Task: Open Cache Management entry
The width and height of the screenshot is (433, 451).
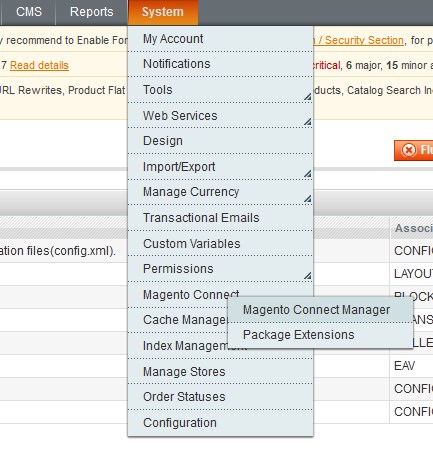Action: click(x=178, y=320)
